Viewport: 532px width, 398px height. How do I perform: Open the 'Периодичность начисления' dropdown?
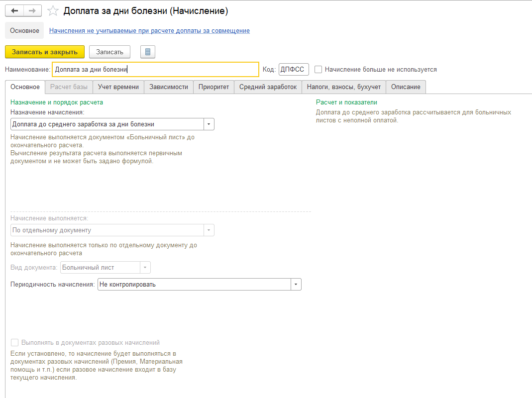pyautogui.click(x=296, y=285)
